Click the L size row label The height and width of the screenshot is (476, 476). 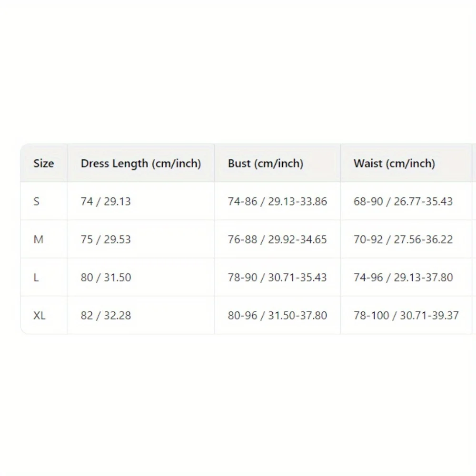36,278
